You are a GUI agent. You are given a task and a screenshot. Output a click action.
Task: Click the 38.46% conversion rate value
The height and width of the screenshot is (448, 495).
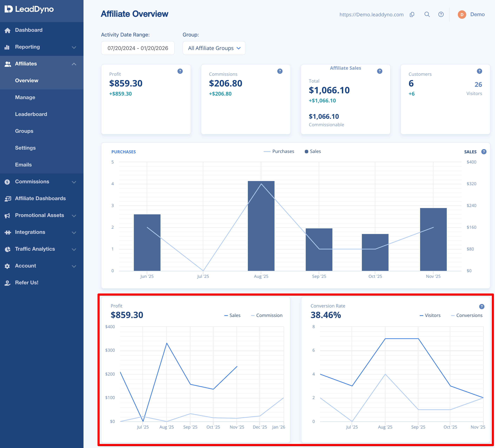click(326, 315)
